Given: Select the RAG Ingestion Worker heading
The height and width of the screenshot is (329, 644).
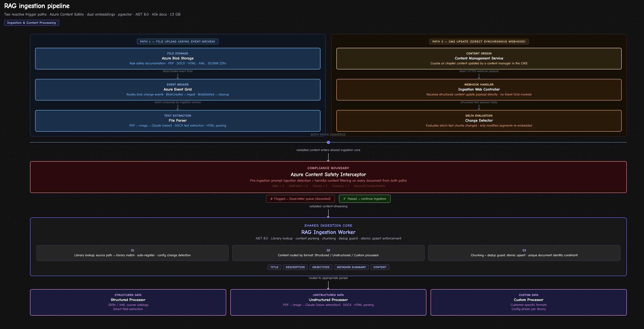Looking at the screenshot, I should [x=328, y=232].
